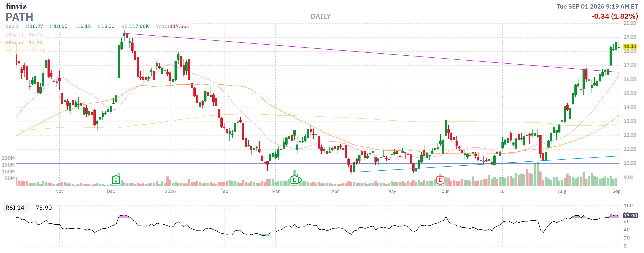644x253 pixels.
Task: Click the Apr label on the time axis
Action: pyautogui.click(x=335, y=191)
